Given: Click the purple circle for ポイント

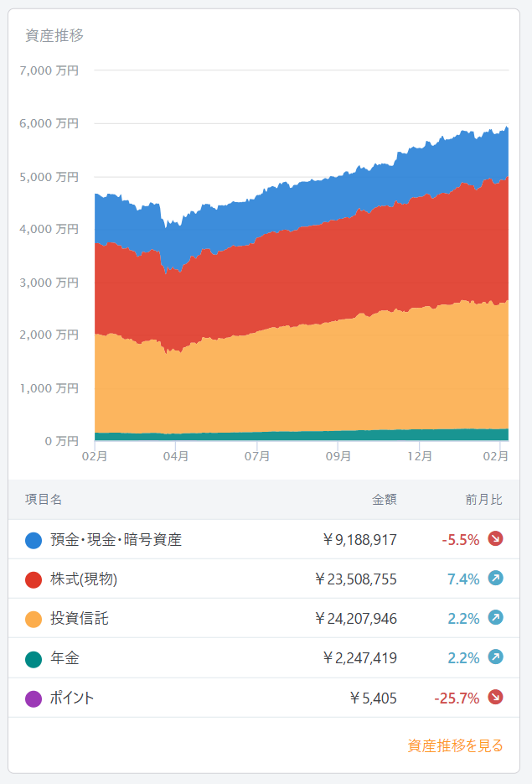Looking at the screenshot, I should point(34,698).
